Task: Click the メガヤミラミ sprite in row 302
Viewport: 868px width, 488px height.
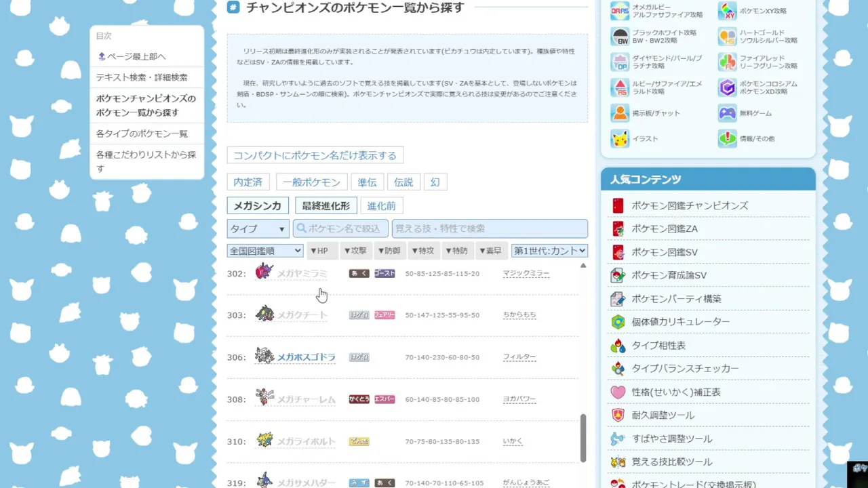Action: coord(264,272)
